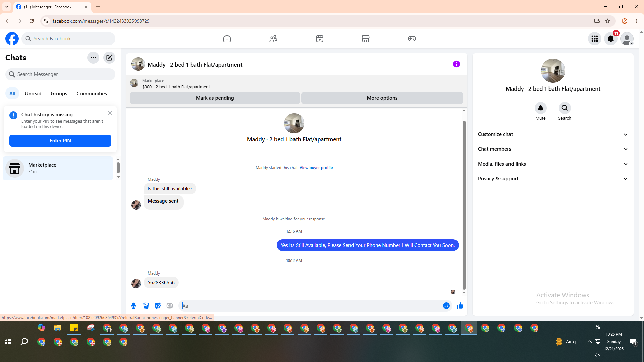The height and width of the screenshot is (362, 644).
Task: Choose a GIF from the composer
Action: [x=170, y=306]
